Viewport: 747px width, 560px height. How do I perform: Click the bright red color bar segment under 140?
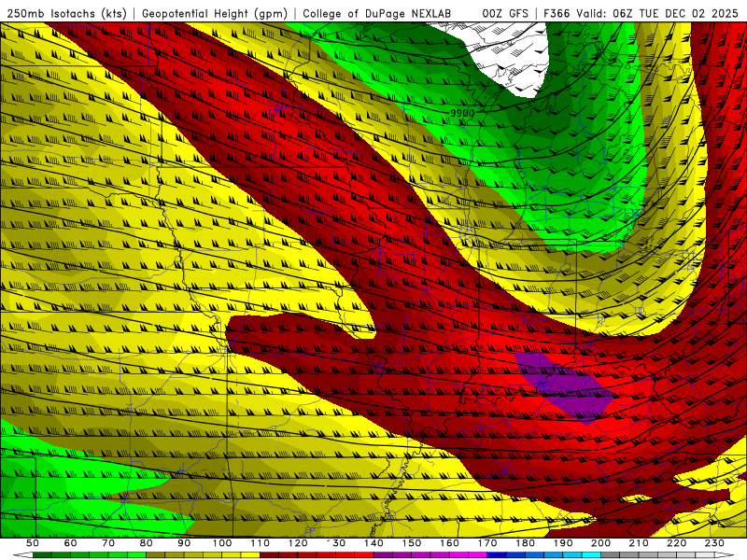click(364, 555)
